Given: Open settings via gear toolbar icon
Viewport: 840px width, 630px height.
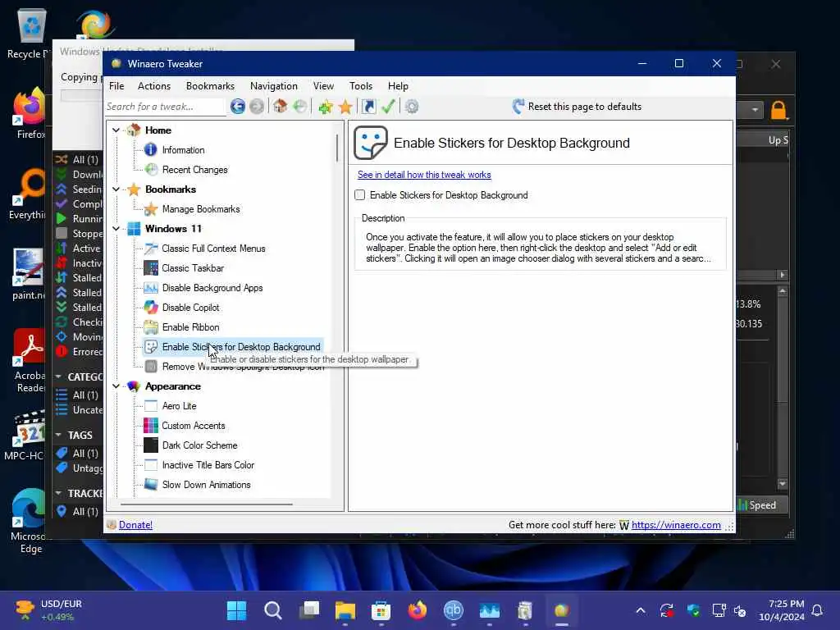Looking at the screenshot, I should click(412, 107).
